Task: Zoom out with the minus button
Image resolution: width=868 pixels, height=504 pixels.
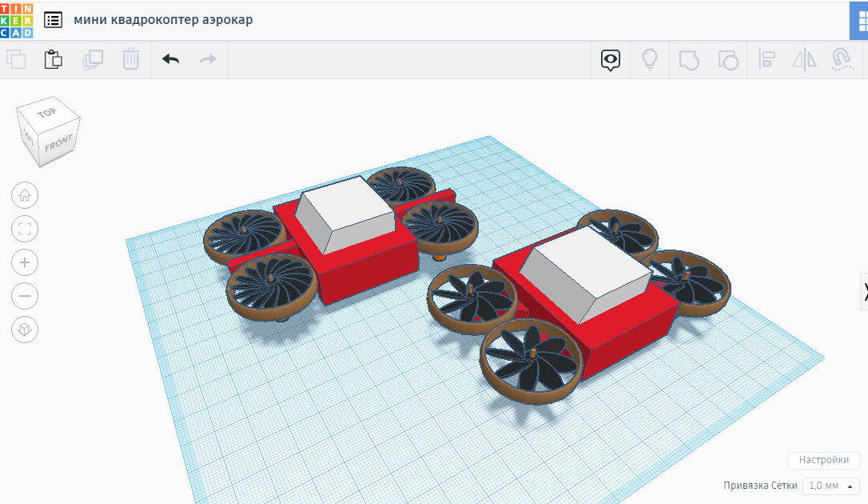Action: click(x=25, y=296)
